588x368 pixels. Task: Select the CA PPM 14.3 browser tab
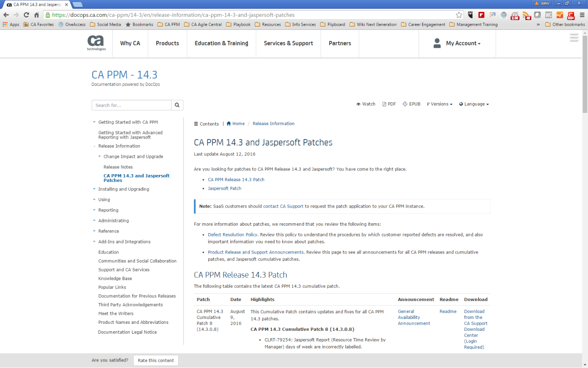pyautogui.click(x=37, y=4)
